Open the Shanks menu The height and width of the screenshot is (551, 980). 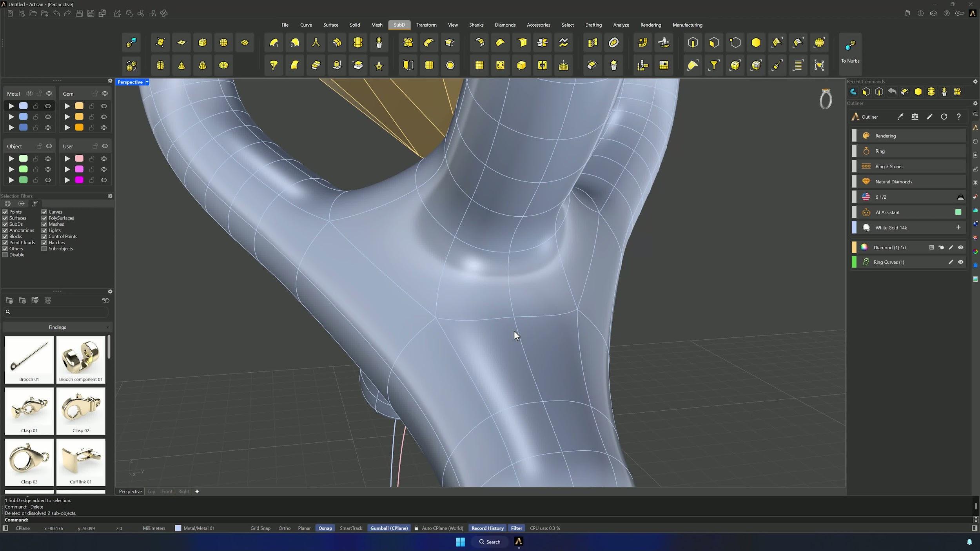(x=476, y=25)
